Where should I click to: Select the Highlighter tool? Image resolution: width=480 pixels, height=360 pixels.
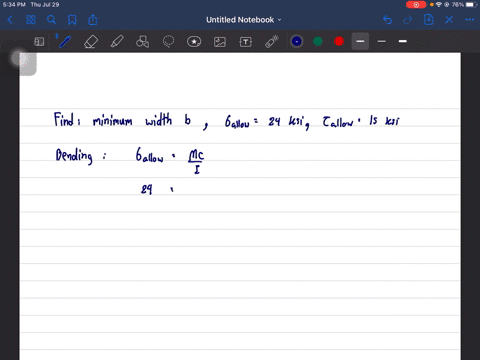tap(117, 42)
